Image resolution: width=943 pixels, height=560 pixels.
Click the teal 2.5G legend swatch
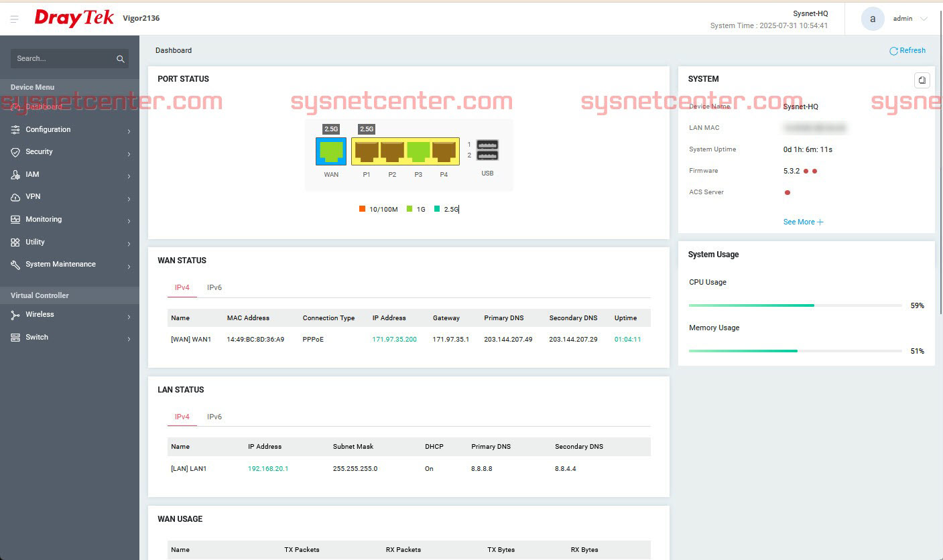point(437,209)
